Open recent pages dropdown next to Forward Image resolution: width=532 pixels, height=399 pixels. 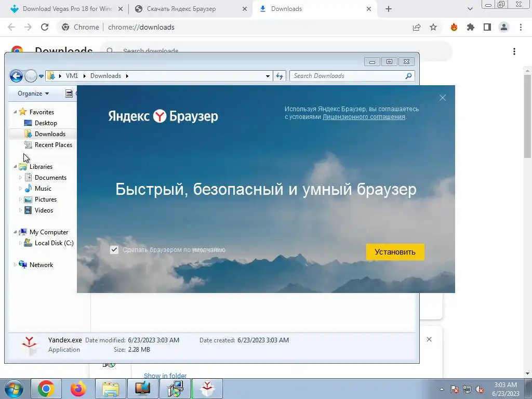[x=41, y=76]
